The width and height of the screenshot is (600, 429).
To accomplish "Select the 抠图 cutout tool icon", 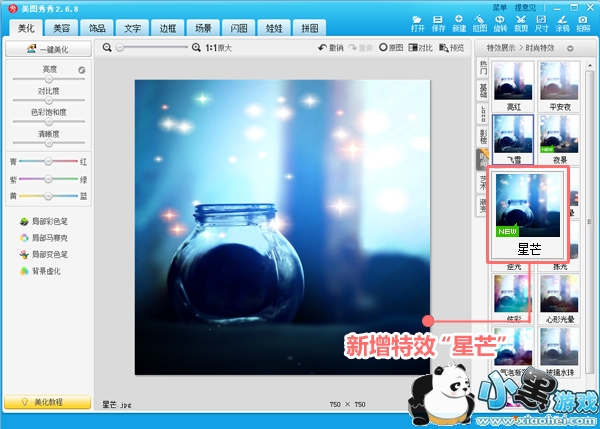I will click(479, 23).
